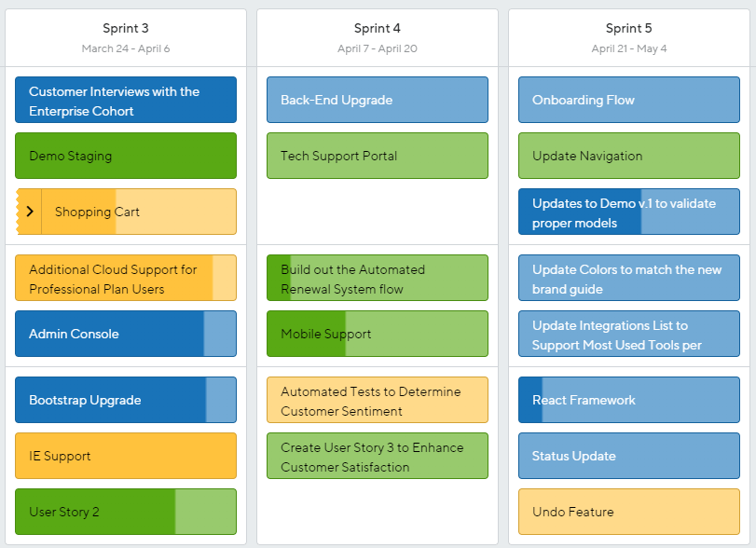Click the Sprint 3 column header
Screen dimensions: 756x548
(x=126, y=37)
